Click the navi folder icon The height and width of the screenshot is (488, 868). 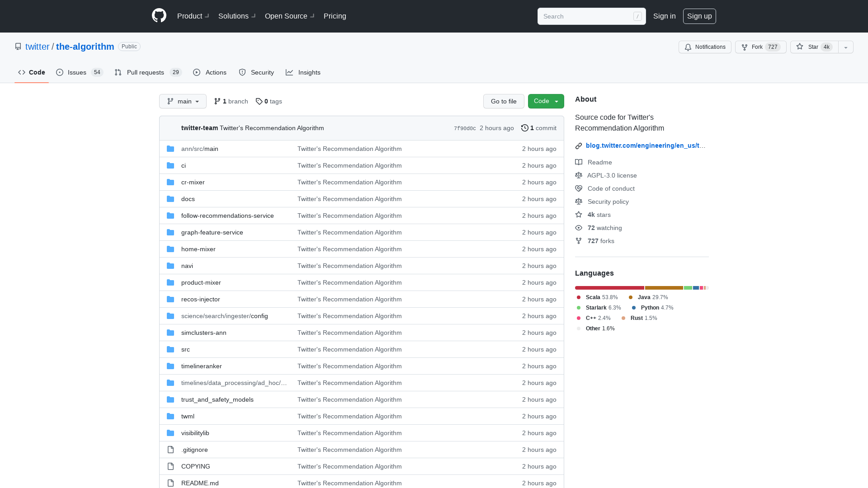(x=170, y=266)
